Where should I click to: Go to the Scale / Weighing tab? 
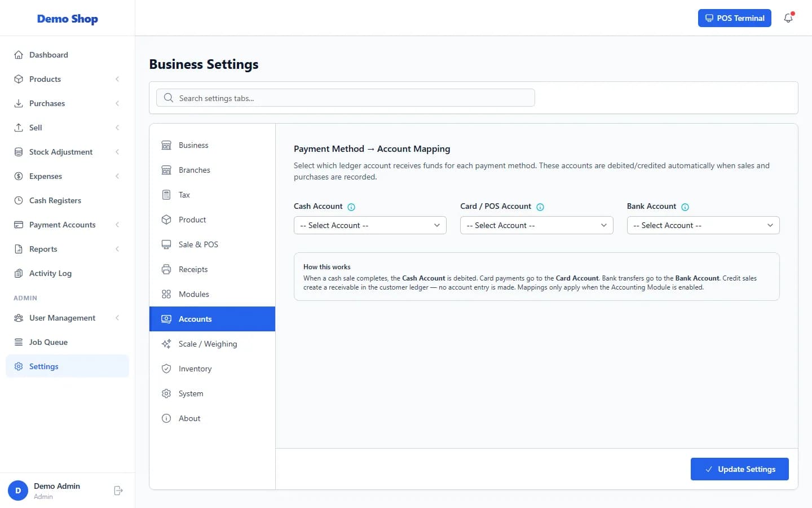coord(212,344)
